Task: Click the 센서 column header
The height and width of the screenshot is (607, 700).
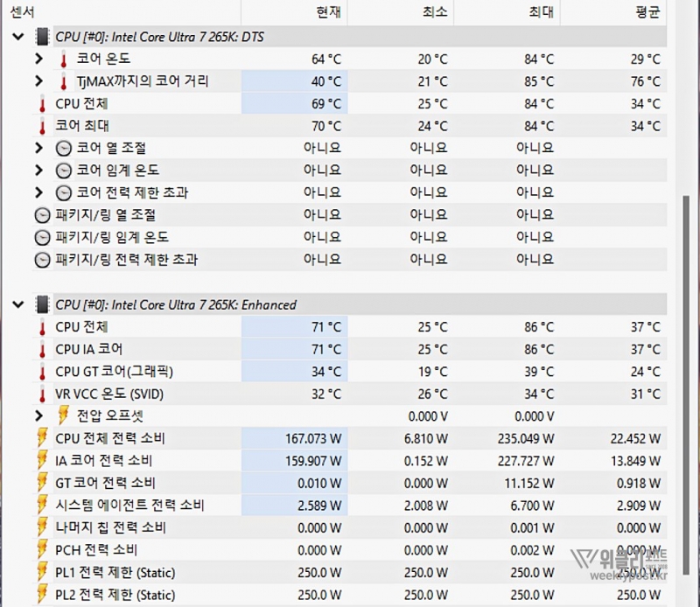Action: (23, 11)
